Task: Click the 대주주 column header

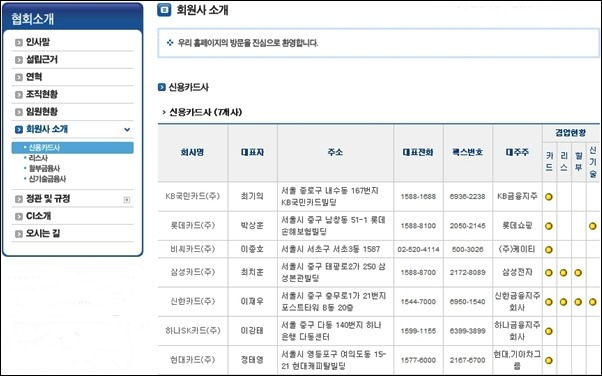Action: point(517,152)
